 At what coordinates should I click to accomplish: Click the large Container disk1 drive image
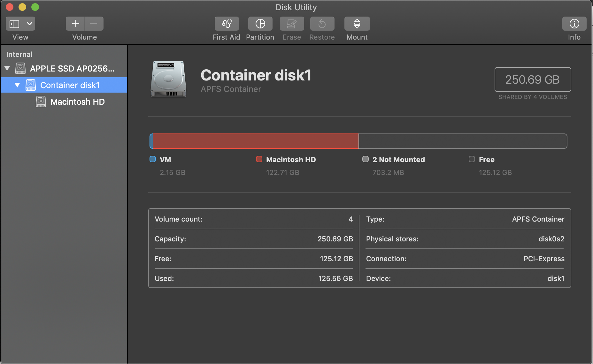click(x=168, y=79)
